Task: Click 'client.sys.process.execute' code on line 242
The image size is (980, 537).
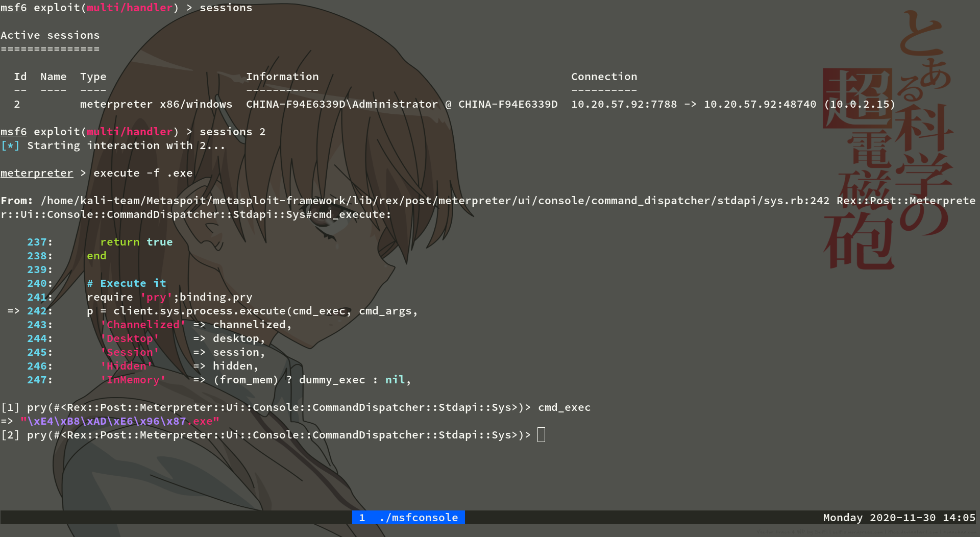Action: (200, 311)
